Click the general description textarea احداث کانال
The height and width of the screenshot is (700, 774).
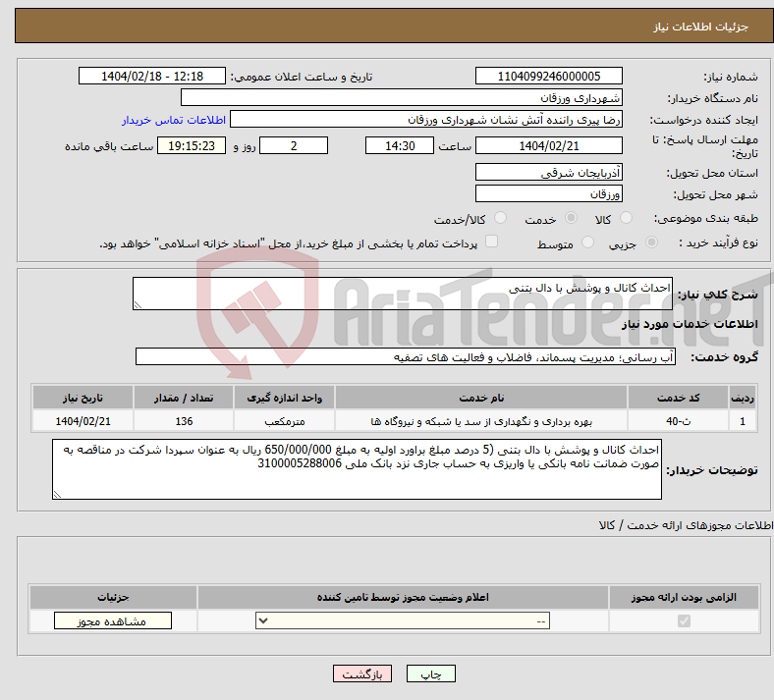[403, 294]
